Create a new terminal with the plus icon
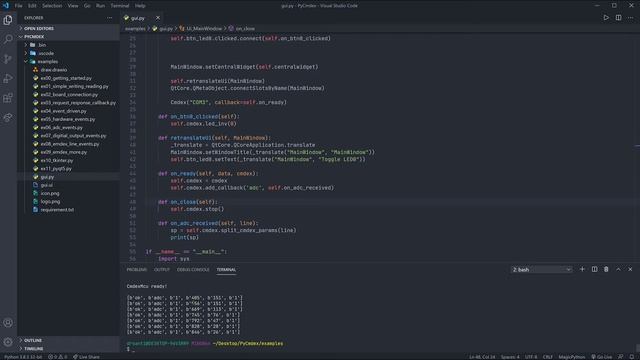This screenshot has height=360, width=640. coord(582,269)
